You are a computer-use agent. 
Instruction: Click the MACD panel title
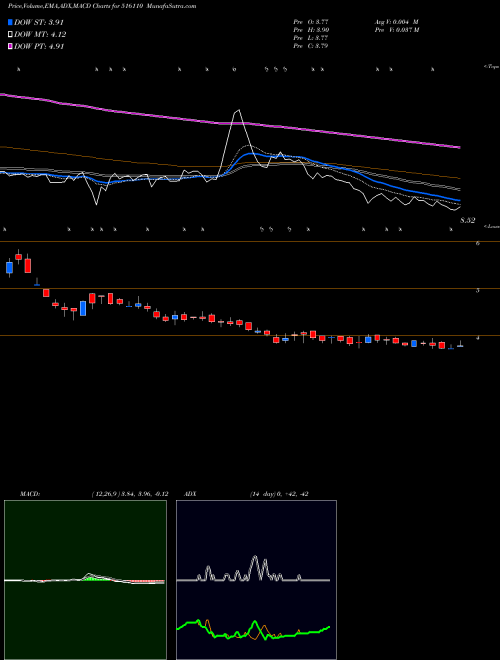[29, 494]
